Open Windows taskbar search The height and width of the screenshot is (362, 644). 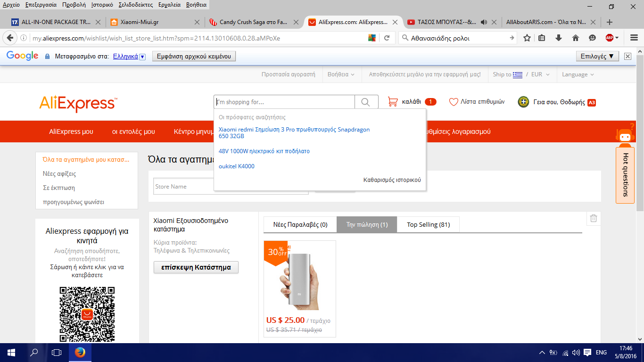click(x=34, y=352)
